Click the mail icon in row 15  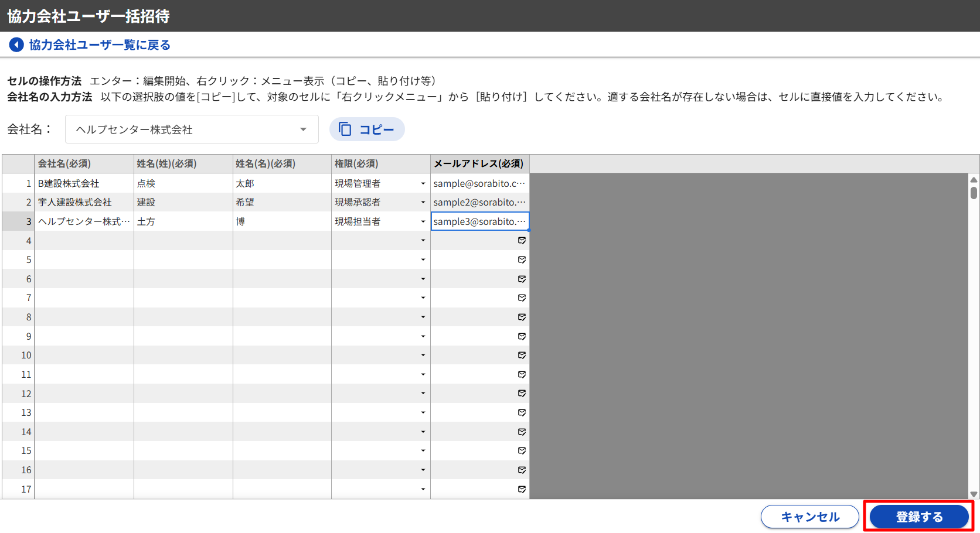(x=522, y=451)
